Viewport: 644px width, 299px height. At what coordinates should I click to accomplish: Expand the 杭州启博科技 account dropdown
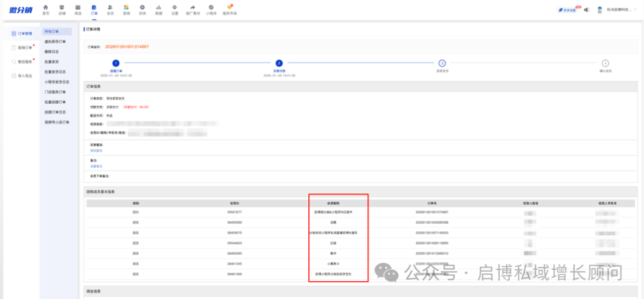(618, 10)
